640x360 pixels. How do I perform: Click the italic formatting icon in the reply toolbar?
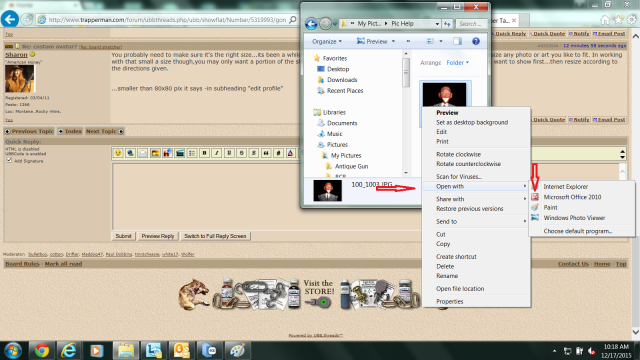click(x=217, y=153)
